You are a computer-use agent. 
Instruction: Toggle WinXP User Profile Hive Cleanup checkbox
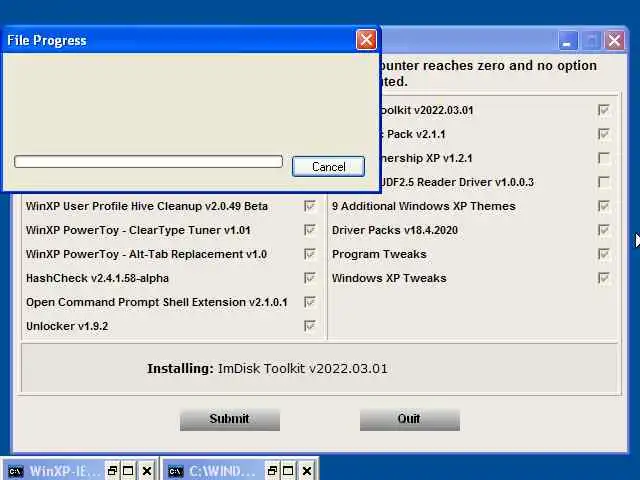(310, 206)
